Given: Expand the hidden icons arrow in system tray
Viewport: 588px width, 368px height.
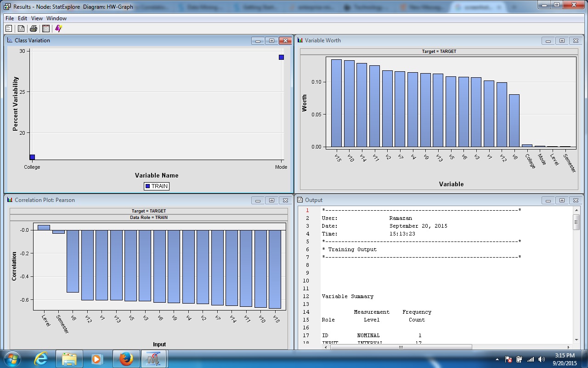Looking at the screenshot, I should [497, 359].
